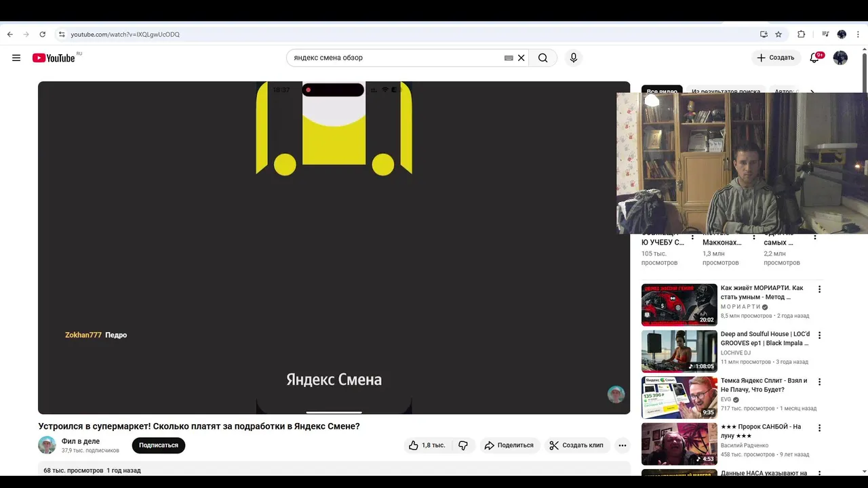
Task: Click the video title Устроился в супермаркет
Action: (199, 426)
